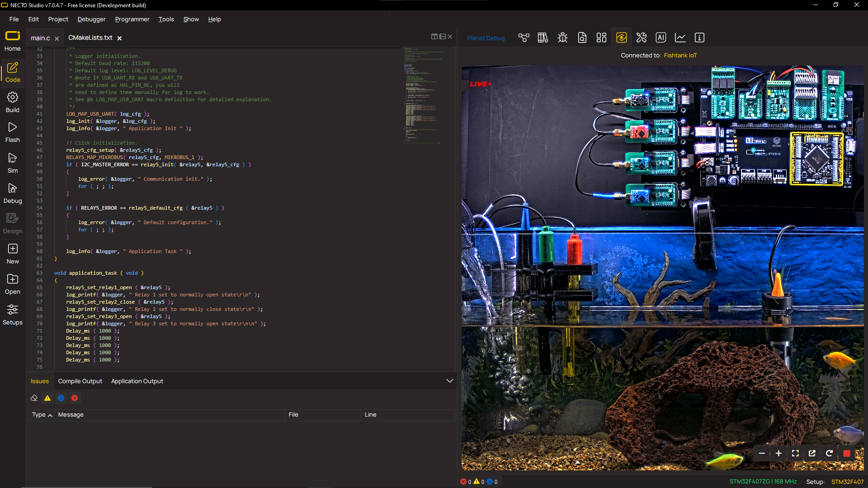This screenshot has height=488, width=868.
Task: Open the Tools menu
Action: tap(166, 19)
